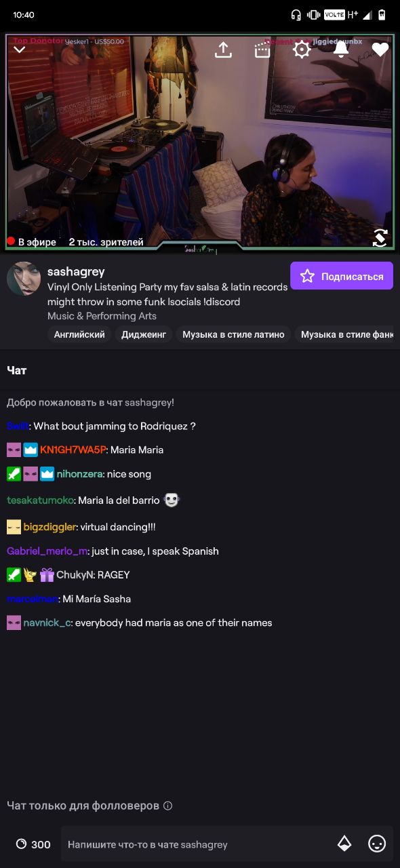Open user KN1GH7WA5P in chat

coord(73,450)
